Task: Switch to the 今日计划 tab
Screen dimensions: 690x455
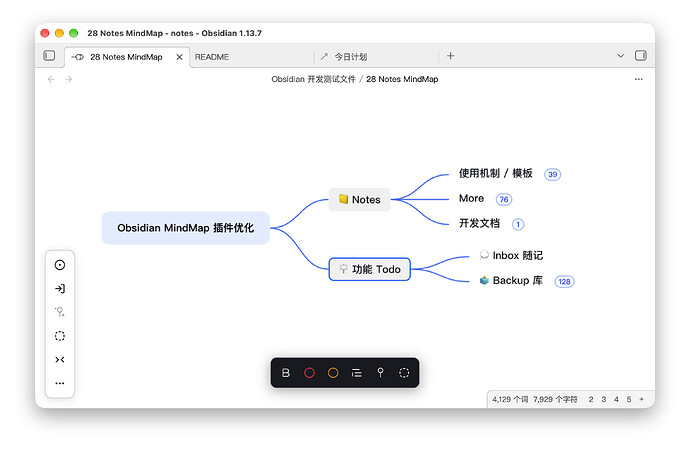Action: click(x=350, y=57)
